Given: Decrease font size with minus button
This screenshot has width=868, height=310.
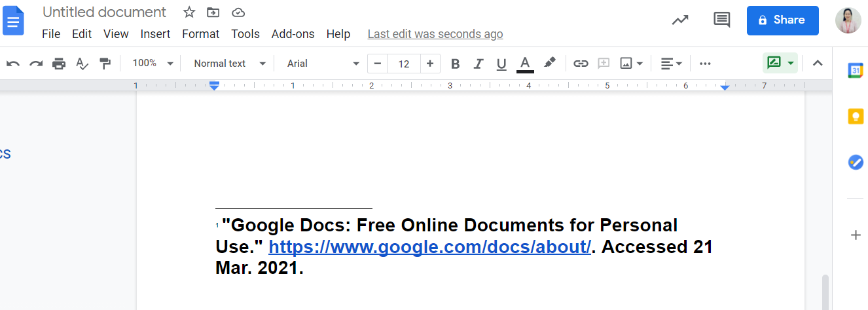Looking at the screenshot, I should pyautogui.click(x=378, y=64).
